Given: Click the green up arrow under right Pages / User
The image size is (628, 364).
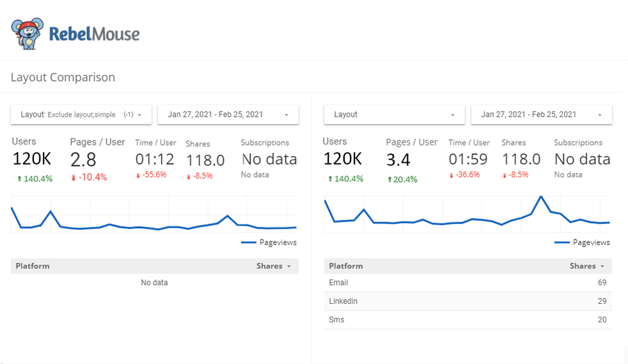Looking at the screenshot, I should [390, 180].
